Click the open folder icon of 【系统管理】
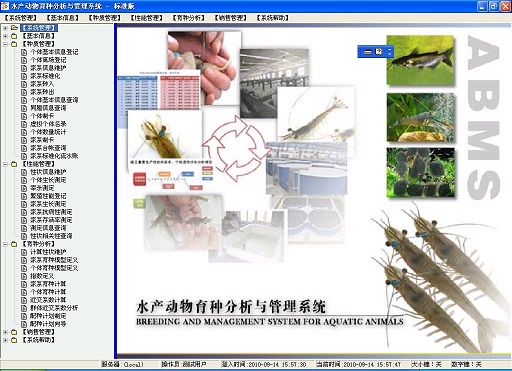Screen dimensions: 512x371 click(14, 28)
